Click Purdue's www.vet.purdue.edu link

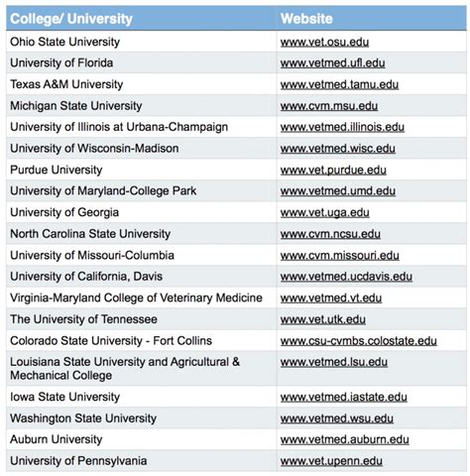click(333, 170)
